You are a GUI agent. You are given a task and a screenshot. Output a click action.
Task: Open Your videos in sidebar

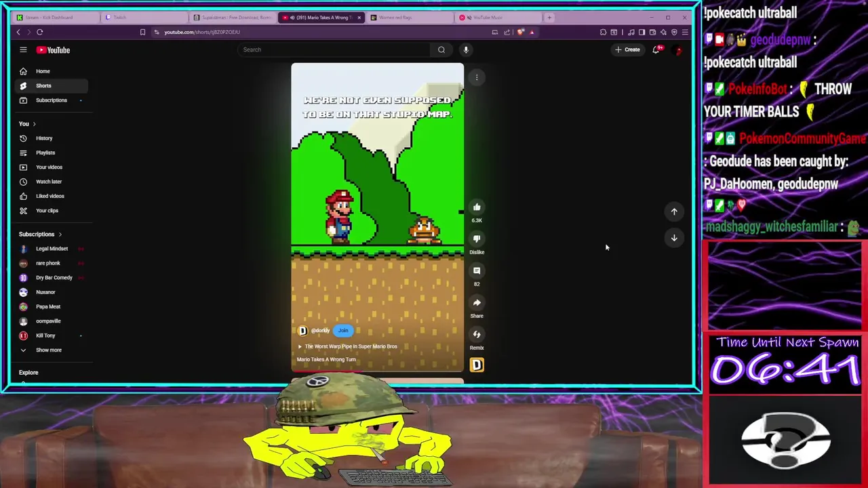coord(51,167)
